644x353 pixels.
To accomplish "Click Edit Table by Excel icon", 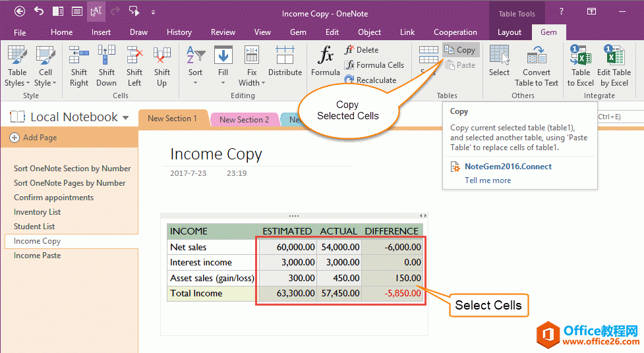I will pyautogui.click(x=614, y=55).
